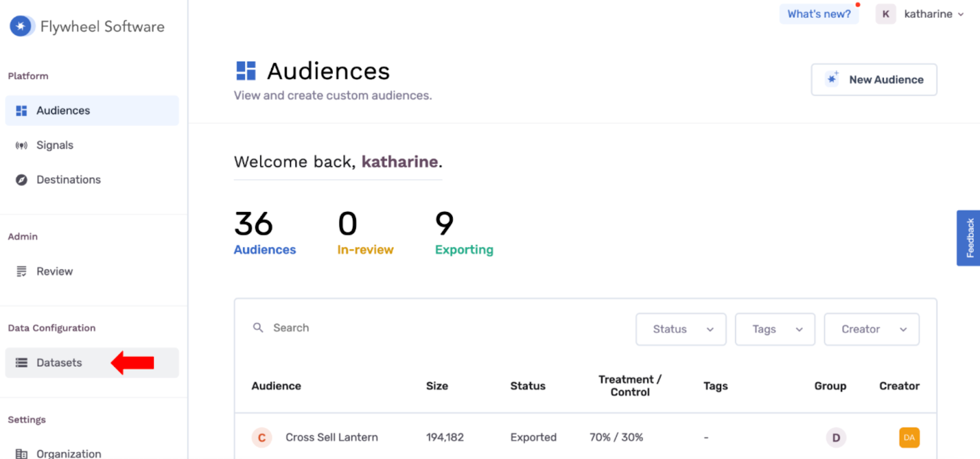Open the Audiences sidebar item
Image resolution: width=980 pixels, height=459 pixels.
coord(92,110)
